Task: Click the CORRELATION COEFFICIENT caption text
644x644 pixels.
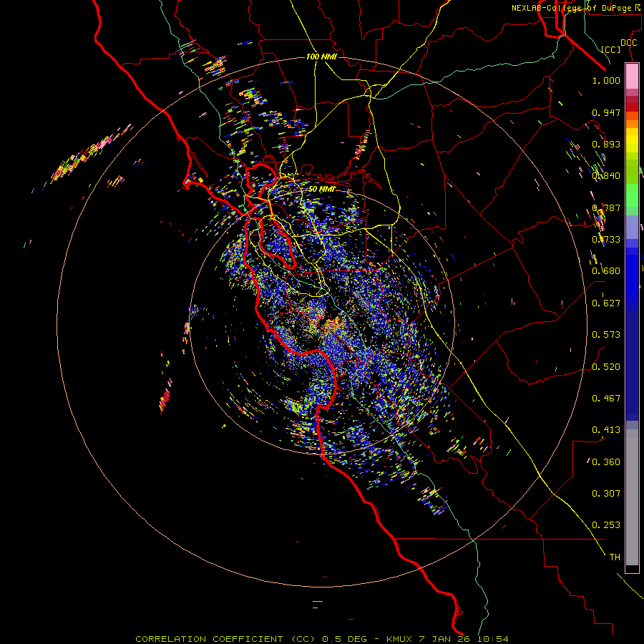Action: tap(209, 639)
